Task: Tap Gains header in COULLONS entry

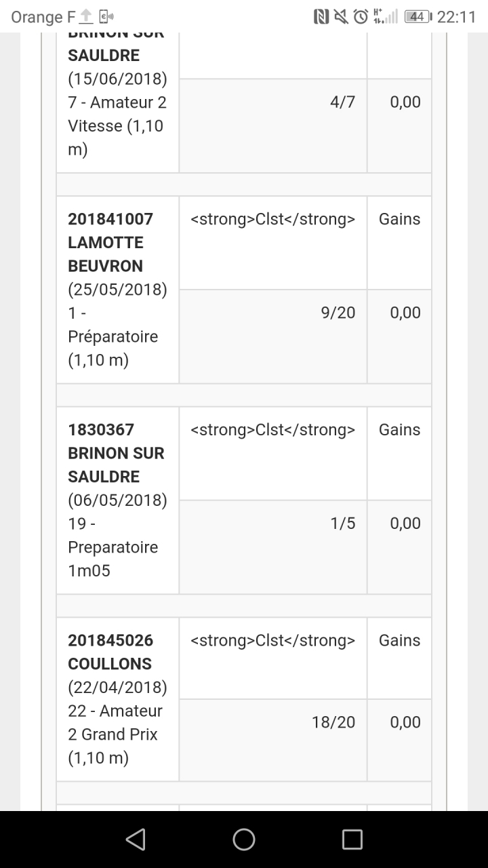Action: click(399, 640)
